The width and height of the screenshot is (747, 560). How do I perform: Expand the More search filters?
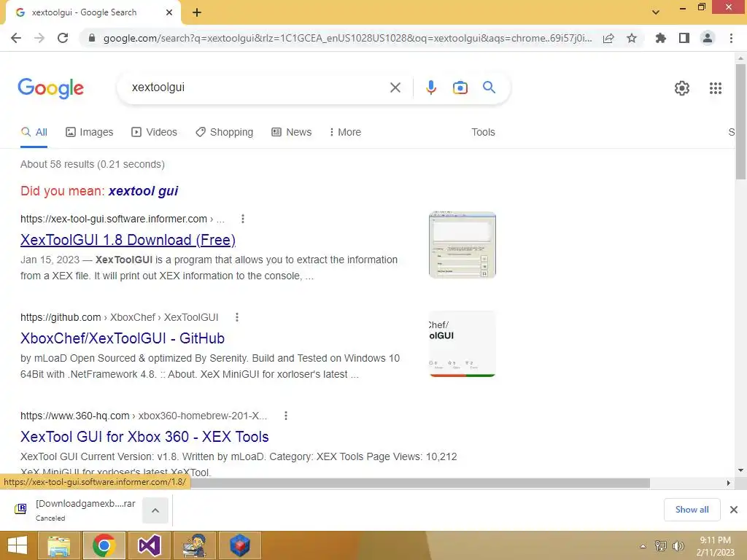click(x=345, y=132)
